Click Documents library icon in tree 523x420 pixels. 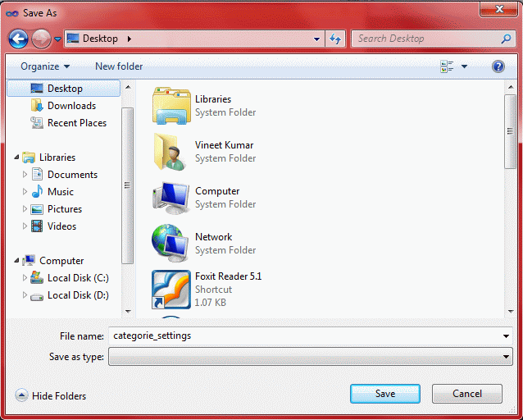[x=37, y=174]
